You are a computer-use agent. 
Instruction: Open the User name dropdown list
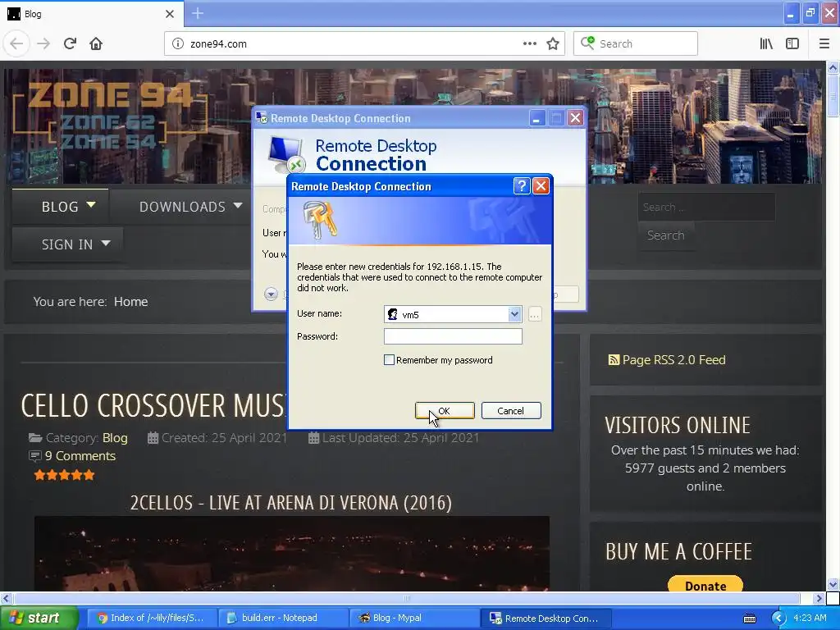pyautogui.click(x=514, y=314)
